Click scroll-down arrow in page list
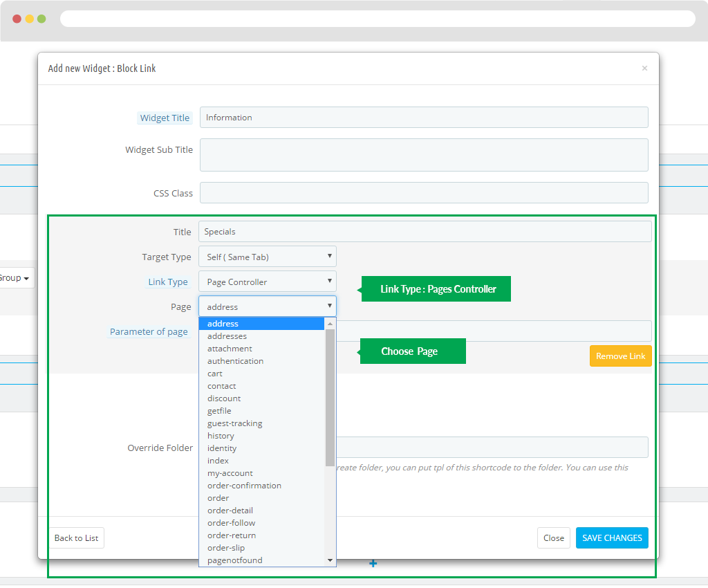 click(x=330, y=560)
